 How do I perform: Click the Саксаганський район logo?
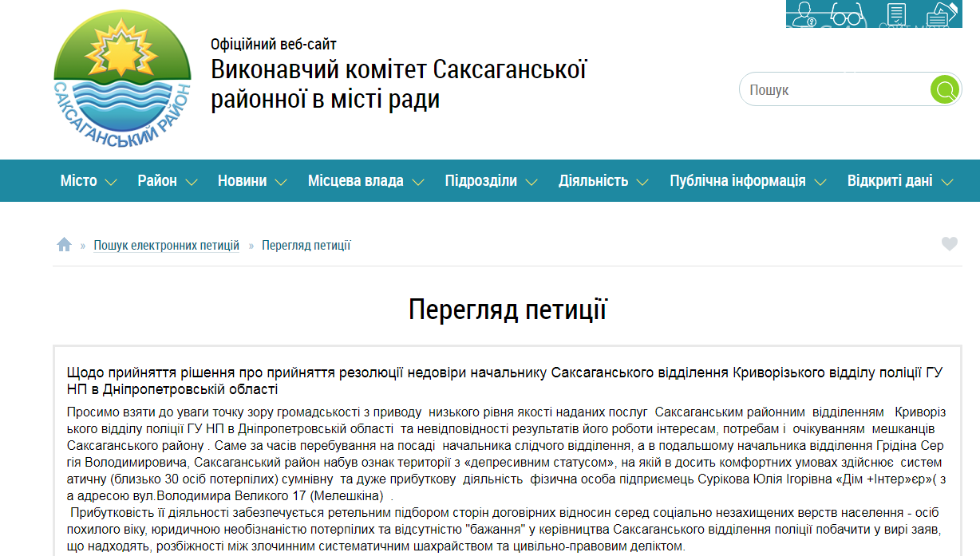pyautogui.click(x=122, y=81)
